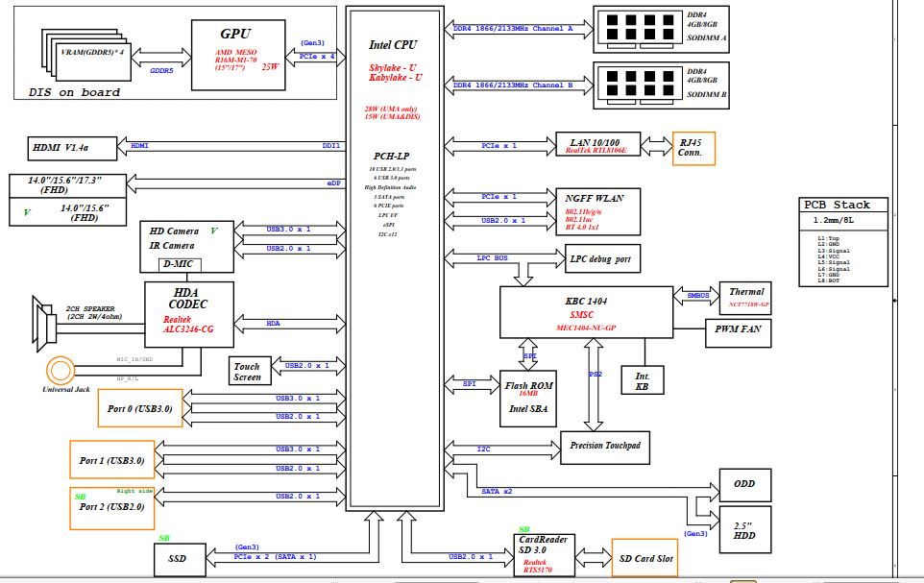Select the 'D-MIC' box
Screen dimensions: 924x583
click(180, 265)
